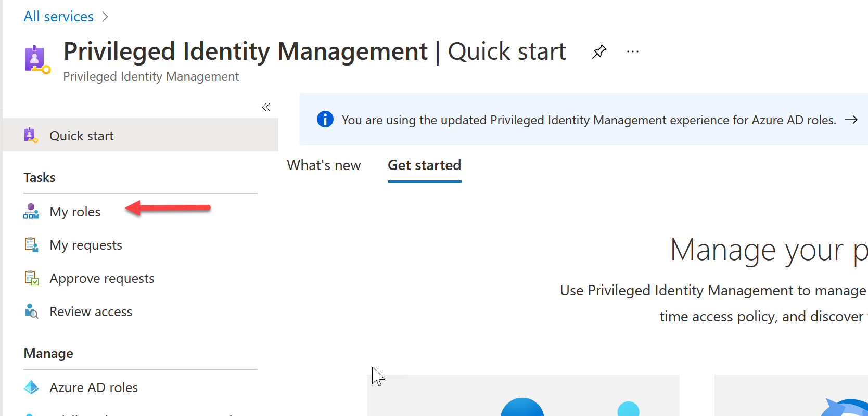Open My roles in the Tasks section
Image resolution: width=868 pixels, height=416 pixels.
tap(75, 212)
